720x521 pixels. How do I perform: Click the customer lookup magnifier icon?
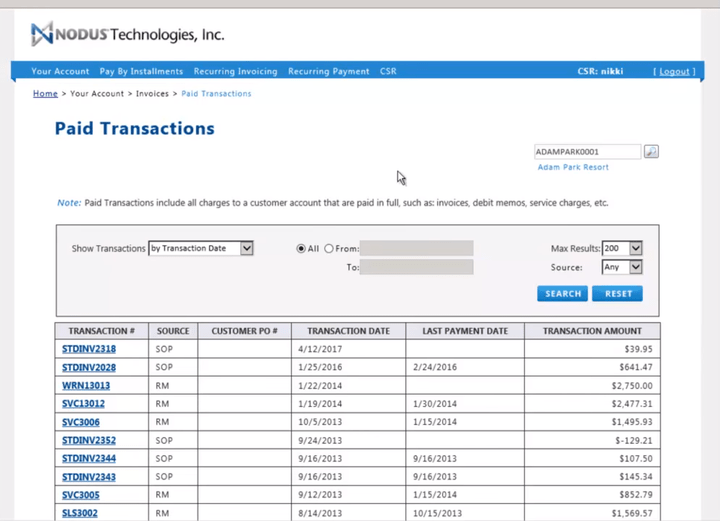point(651,152)
